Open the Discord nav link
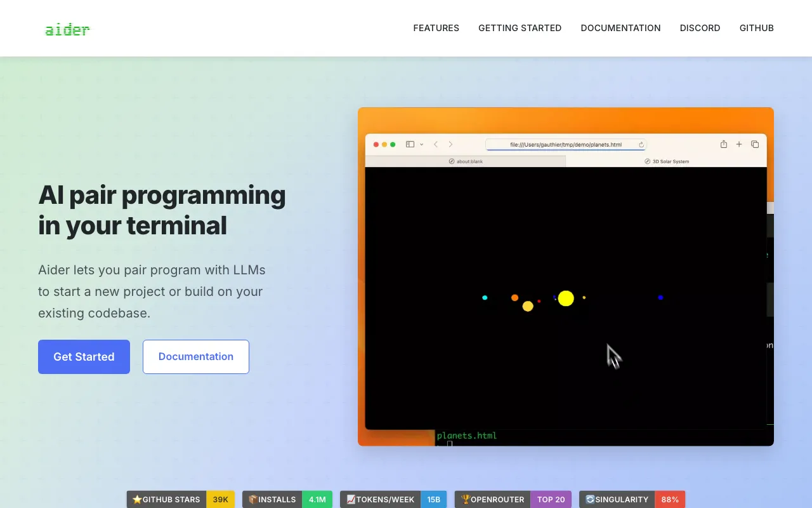 [700, 28]
